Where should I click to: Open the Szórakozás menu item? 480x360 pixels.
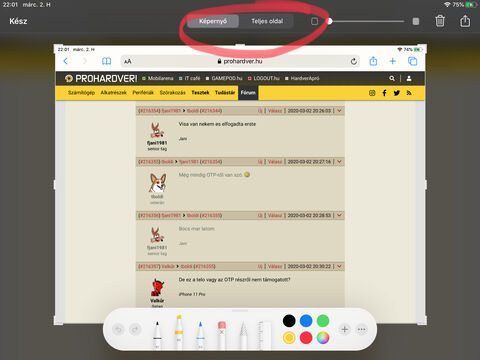172,93
